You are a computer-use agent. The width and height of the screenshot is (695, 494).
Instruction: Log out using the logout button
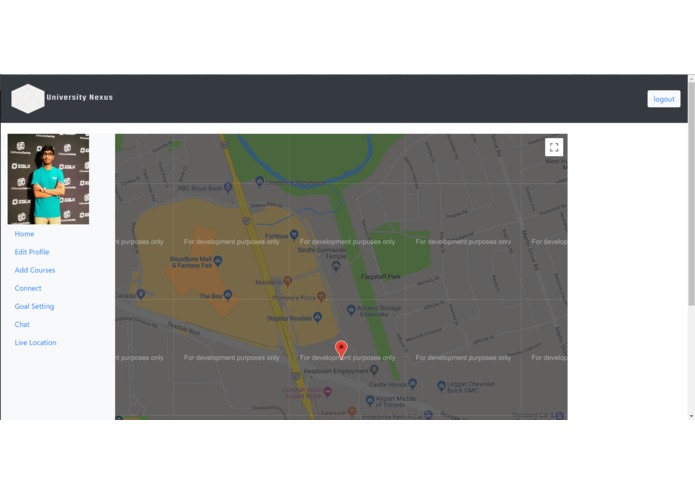(x=664, y=99)
